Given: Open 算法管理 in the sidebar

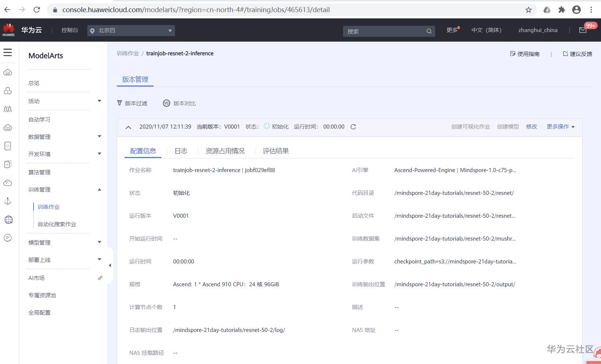Looking at the screenshot, I should tap(39, 172).
